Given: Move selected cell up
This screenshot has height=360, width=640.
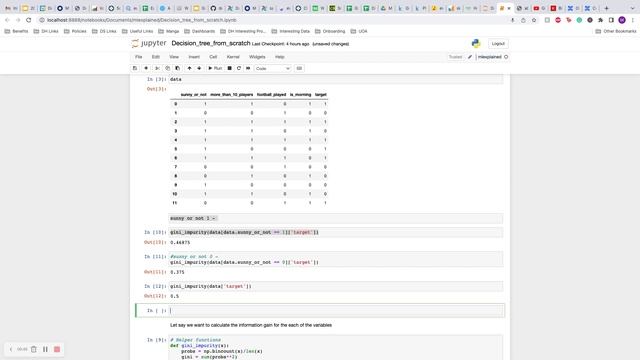Looking at the screenshot, I should [189, 68].
